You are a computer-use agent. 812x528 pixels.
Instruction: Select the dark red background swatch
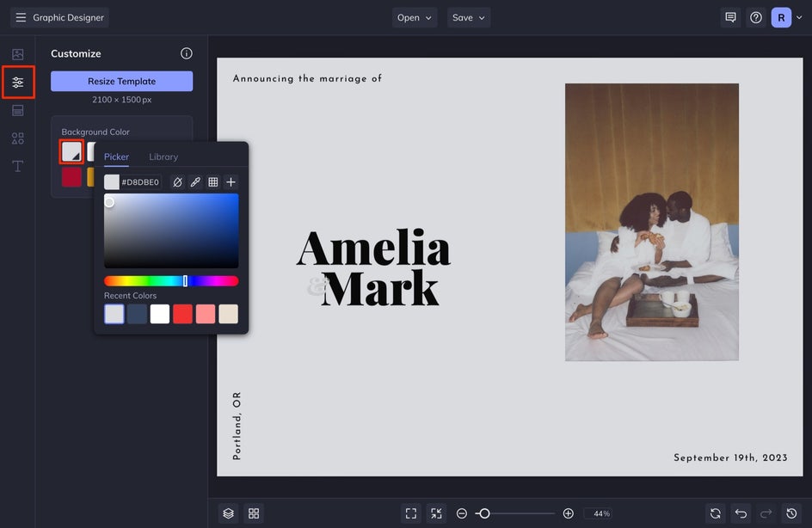tap(71, 177)
